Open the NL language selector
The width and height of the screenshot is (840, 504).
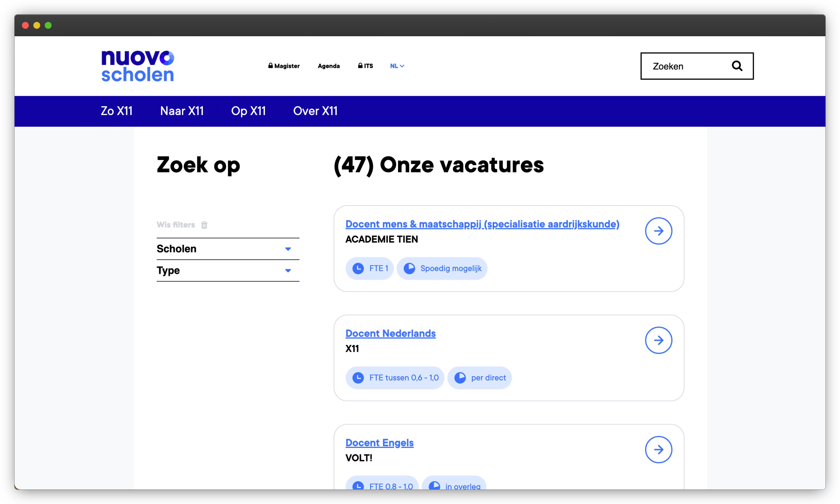pyautogui.click(x=397, y=66)
